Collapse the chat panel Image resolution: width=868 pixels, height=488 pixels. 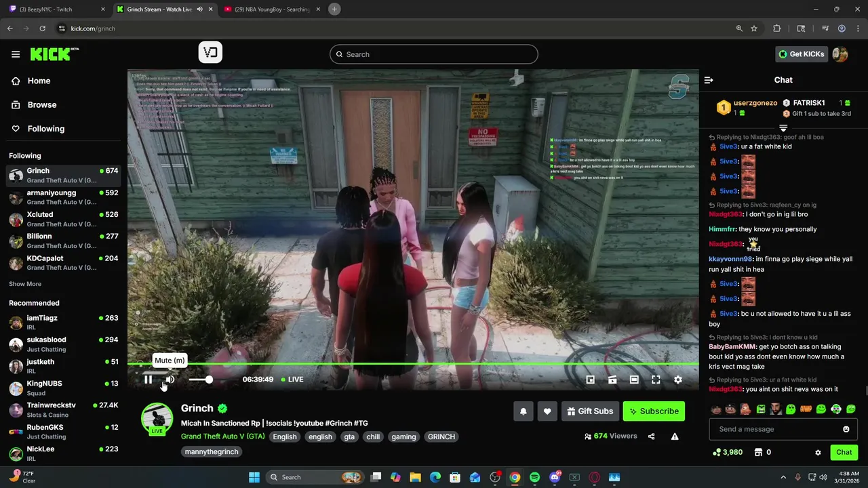tap(709, 80)
